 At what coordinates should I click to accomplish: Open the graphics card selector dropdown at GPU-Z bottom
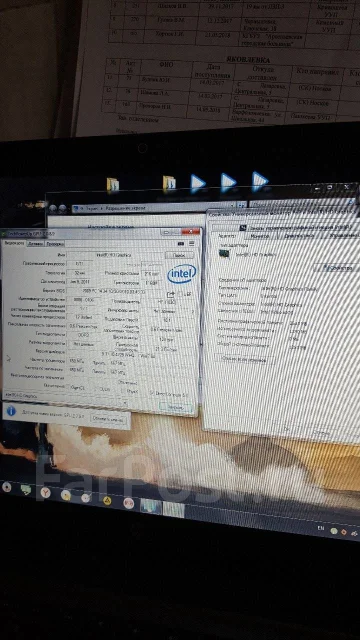pos(125,402)
